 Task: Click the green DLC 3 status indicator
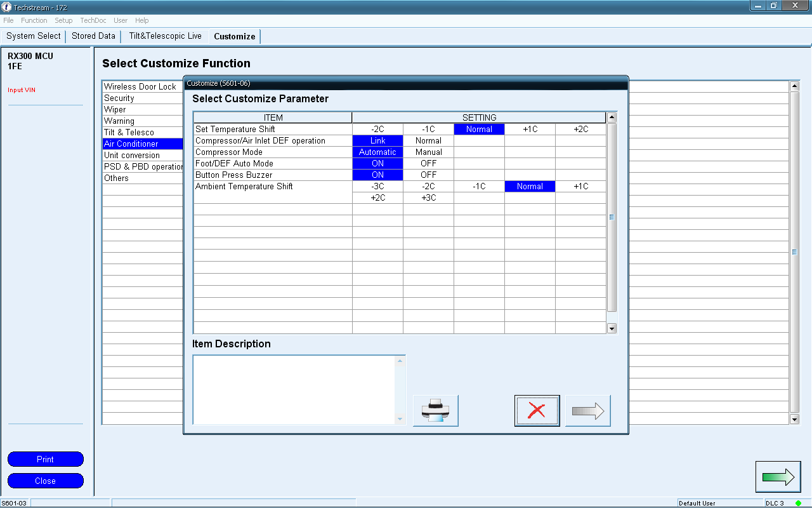(x=798, y=503)
